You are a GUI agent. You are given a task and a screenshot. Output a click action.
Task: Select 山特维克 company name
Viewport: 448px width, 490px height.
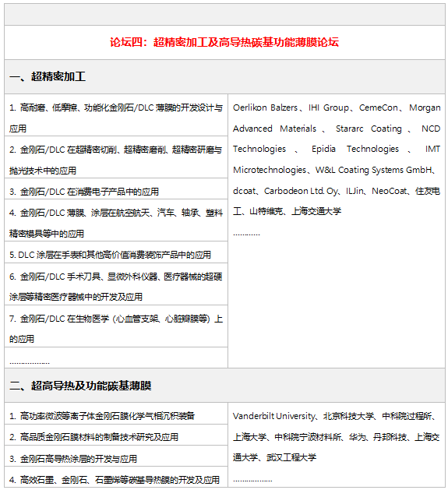tap(266, 211)
